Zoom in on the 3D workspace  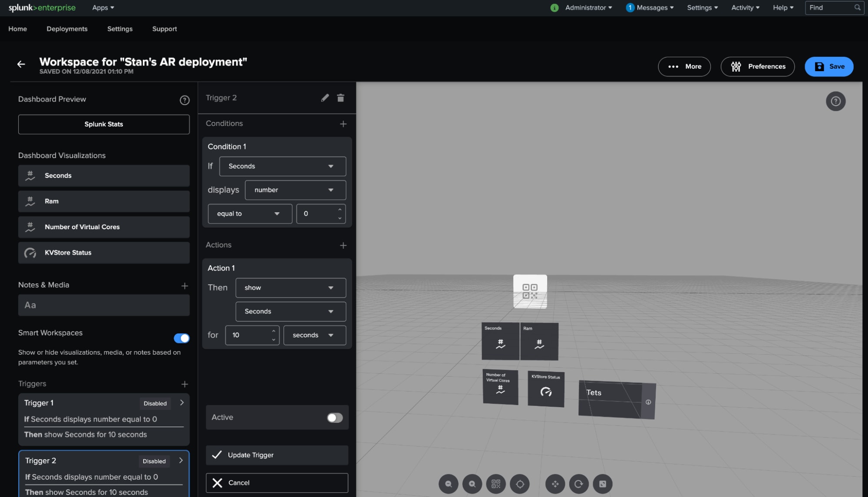tap(472, 484)
